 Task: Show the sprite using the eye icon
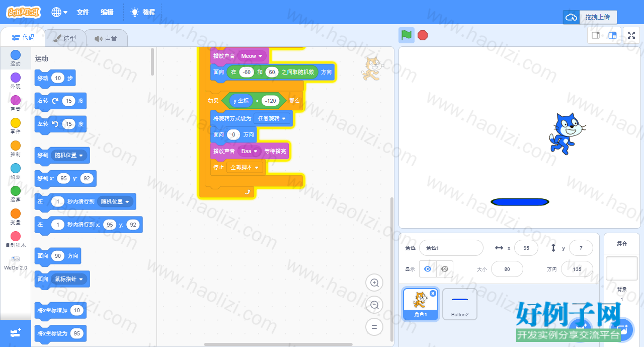pyautogui.click(x=428, y=269)
